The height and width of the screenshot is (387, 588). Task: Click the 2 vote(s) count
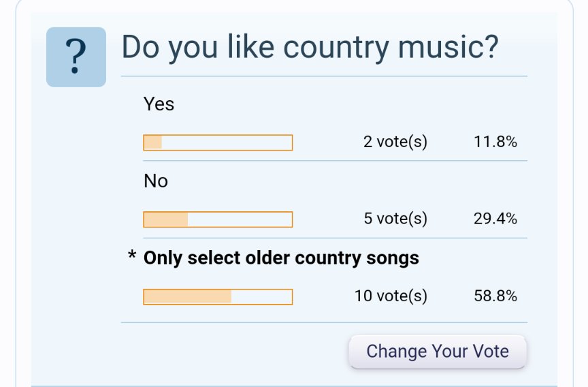[395, 142]
